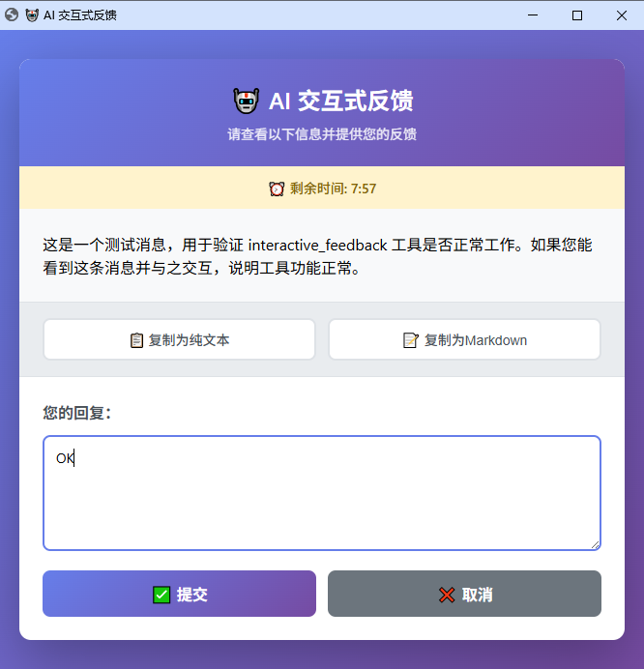Copy the message with 复制为纯文本
This screenshot has height=669, width=644.
(x=179, y=339)
